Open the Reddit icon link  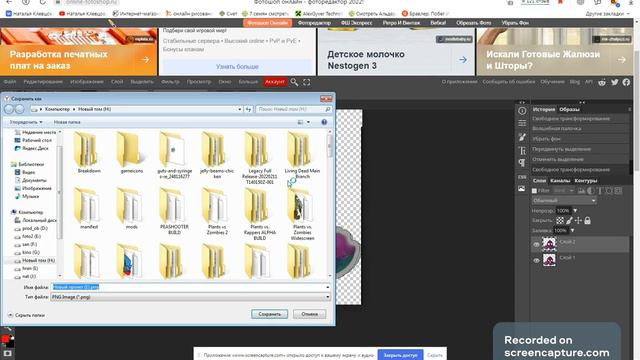click(x=602, y=82)
